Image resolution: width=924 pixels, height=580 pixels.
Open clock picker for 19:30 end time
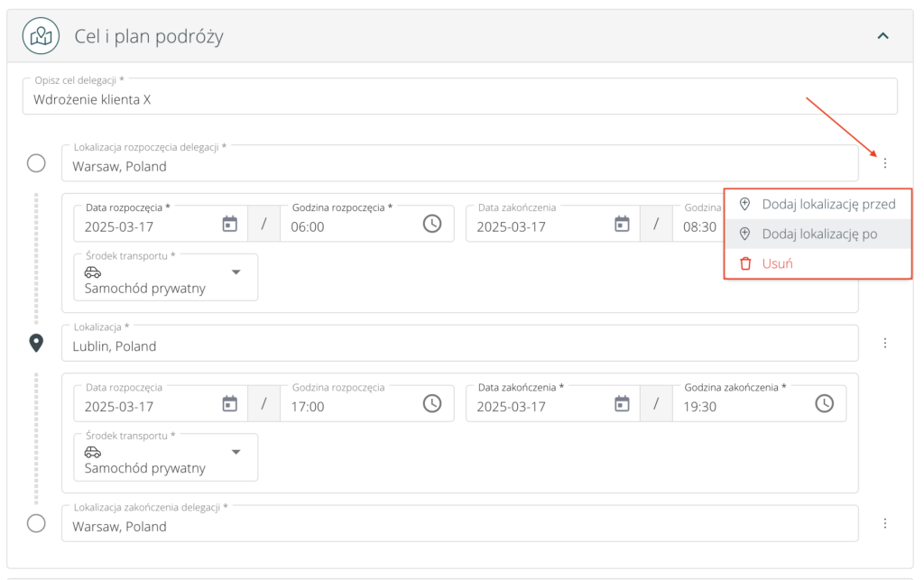[824, 403]
